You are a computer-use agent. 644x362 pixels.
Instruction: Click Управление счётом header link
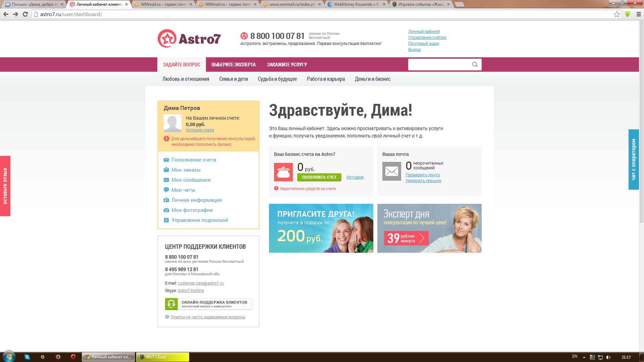click(x=427, y=38)
